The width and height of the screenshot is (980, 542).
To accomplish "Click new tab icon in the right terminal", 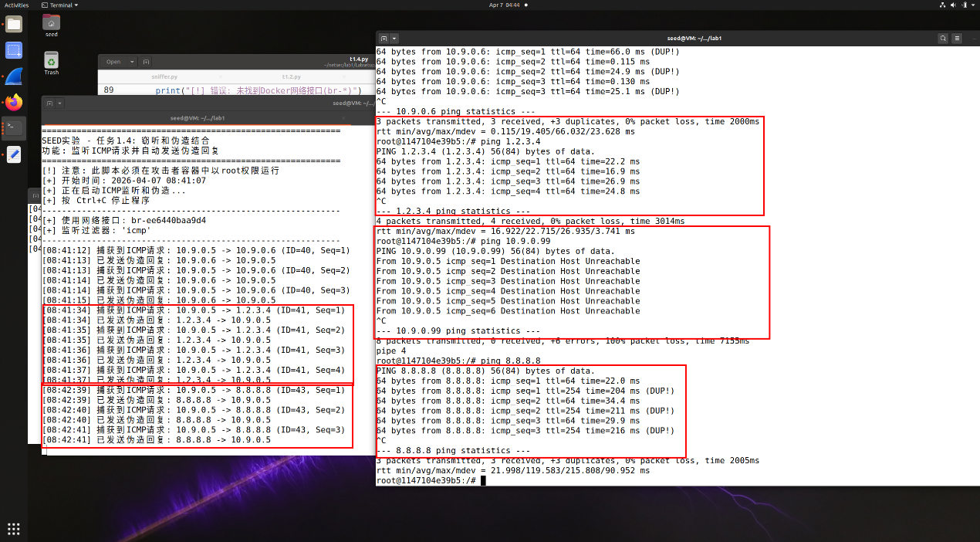I will click(x=384, y=38).
